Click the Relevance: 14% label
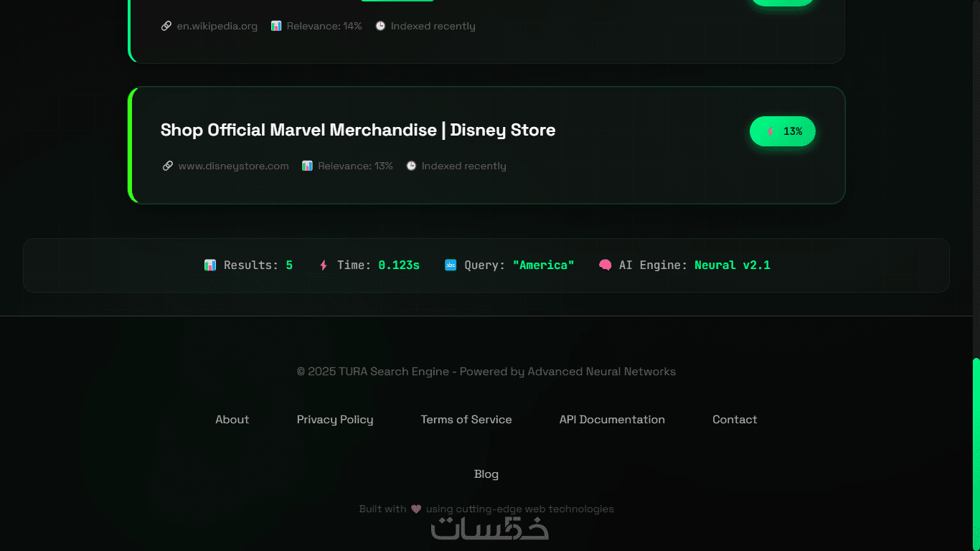This screenshot has width=980, height=551. coord(324,26)
